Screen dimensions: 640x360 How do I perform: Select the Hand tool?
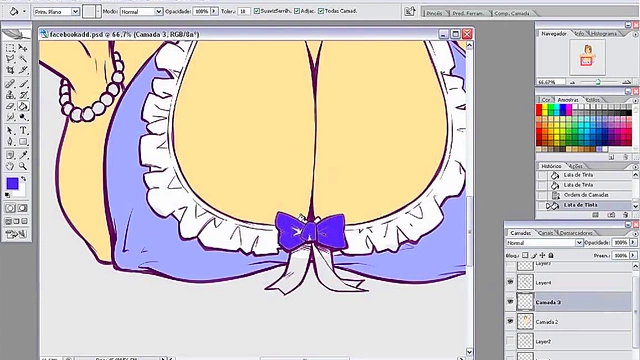[x=10, y=166]
